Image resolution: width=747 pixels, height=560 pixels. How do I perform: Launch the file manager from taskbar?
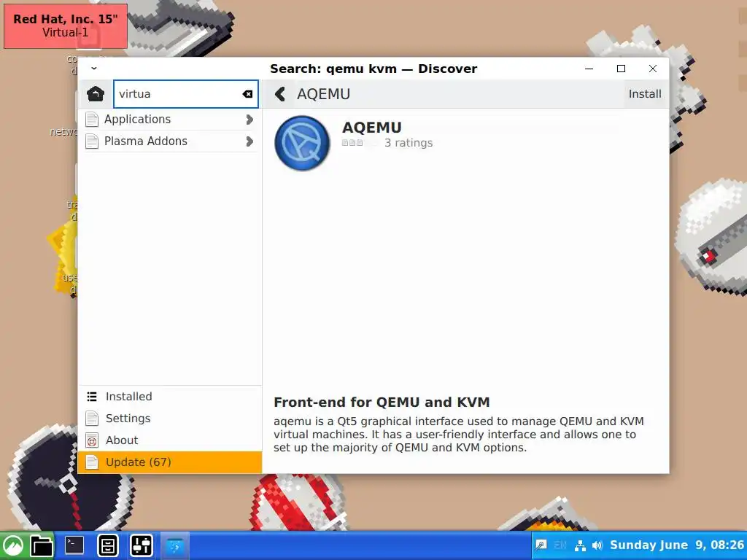[42, 545]
